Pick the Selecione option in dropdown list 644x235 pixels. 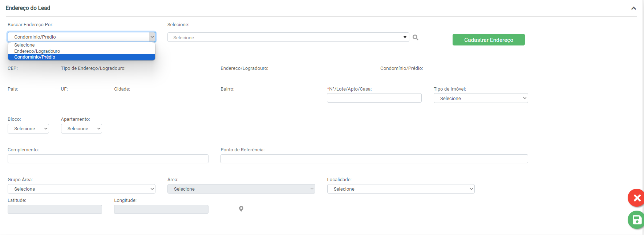point(24,45)
